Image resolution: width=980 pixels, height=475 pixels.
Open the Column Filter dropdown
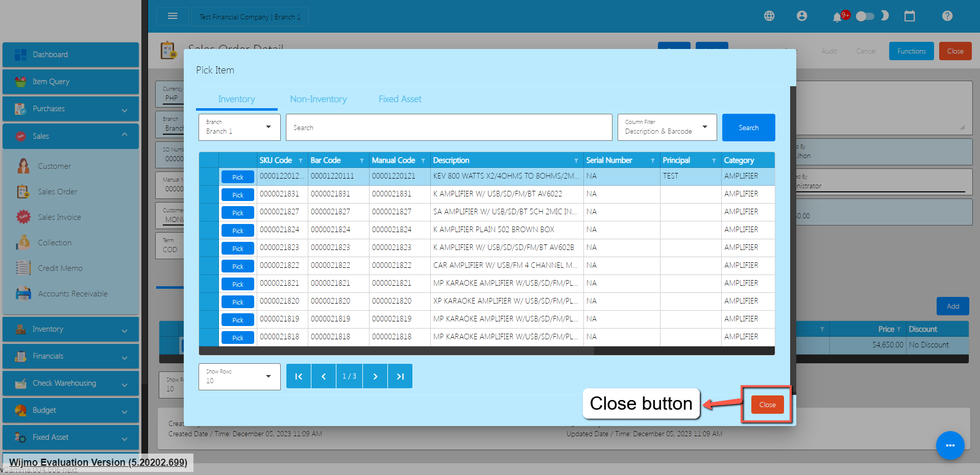(667, 128)
